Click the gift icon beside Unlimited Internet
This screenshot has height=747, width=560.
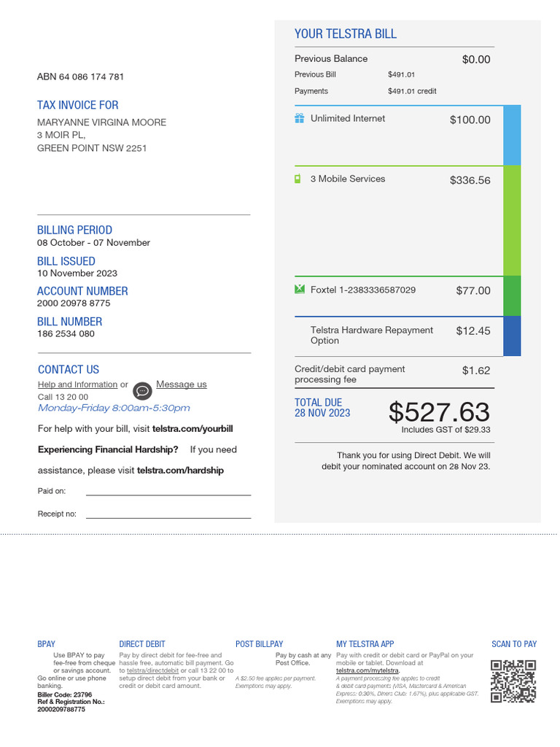(x=299, y=118)
